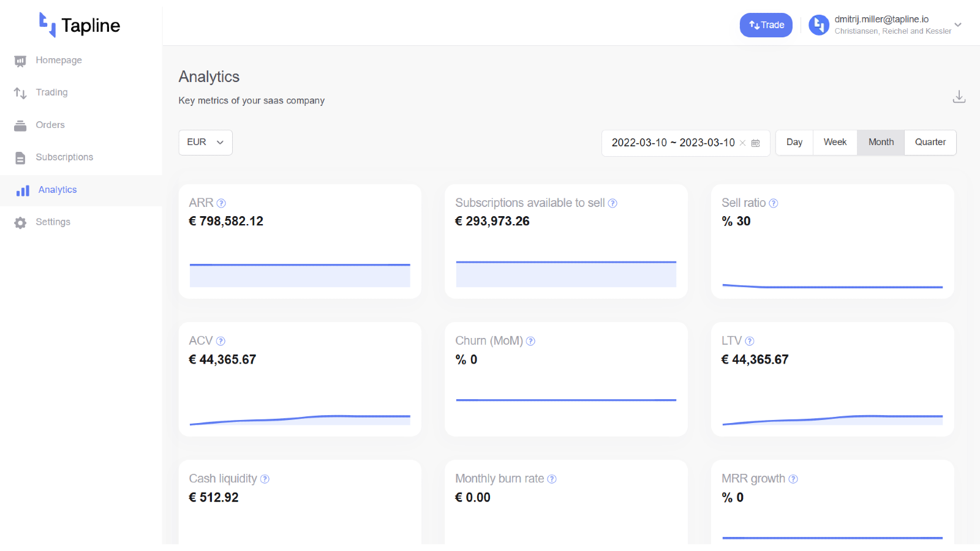The width and height of the screenshot is (980, 551).
Task: Click the Churn (MoM) info icon
Action: tap(530, 341)
